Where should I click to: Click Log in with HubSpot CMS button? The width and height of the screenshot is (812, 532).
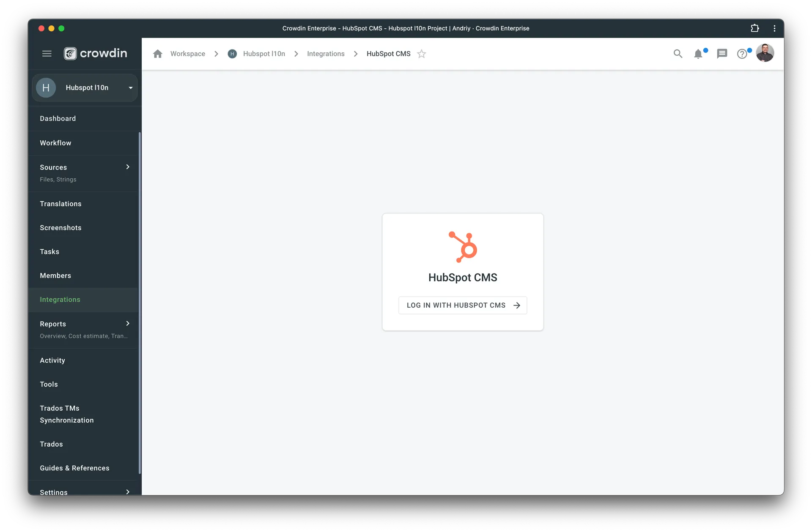tap(463, 305)
